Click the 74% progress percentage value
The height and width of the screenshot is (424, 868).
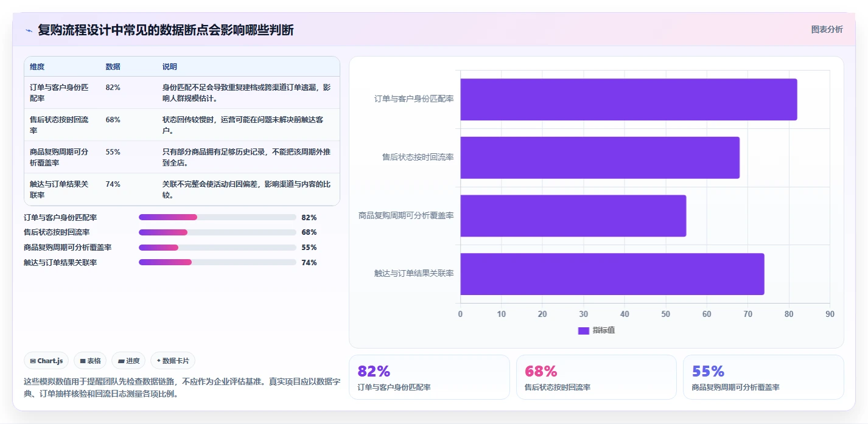(309, 263)
